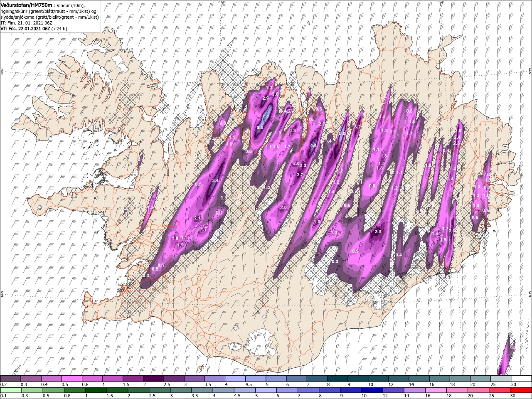The height and width of the screenshot is (399, 532).
Task: Click the 5.0 precipitation value on map
Action: click(342, 134)
